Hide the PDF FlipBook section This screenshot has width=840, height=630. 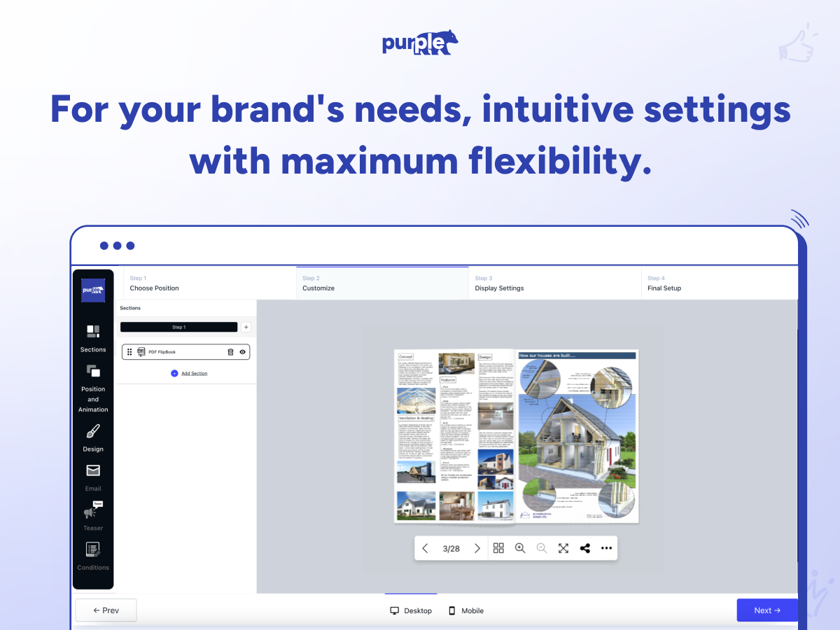tap(242, 352)
